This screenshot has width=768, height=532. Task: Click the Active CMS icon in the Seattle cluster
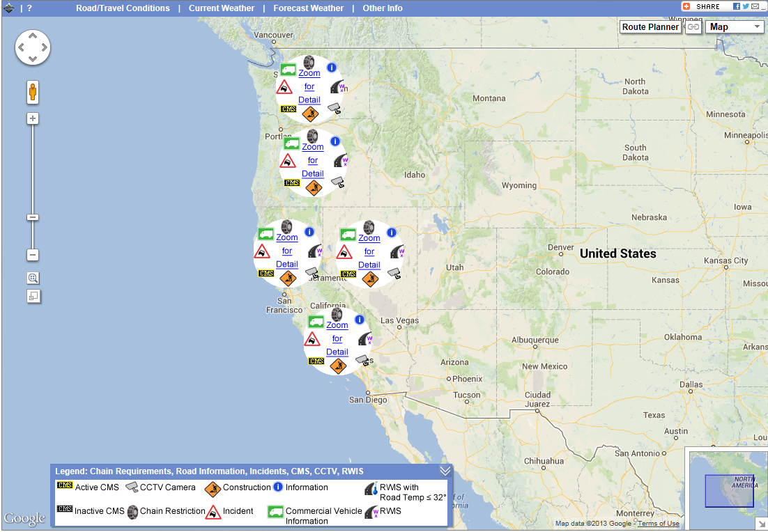tap(288, 109)
